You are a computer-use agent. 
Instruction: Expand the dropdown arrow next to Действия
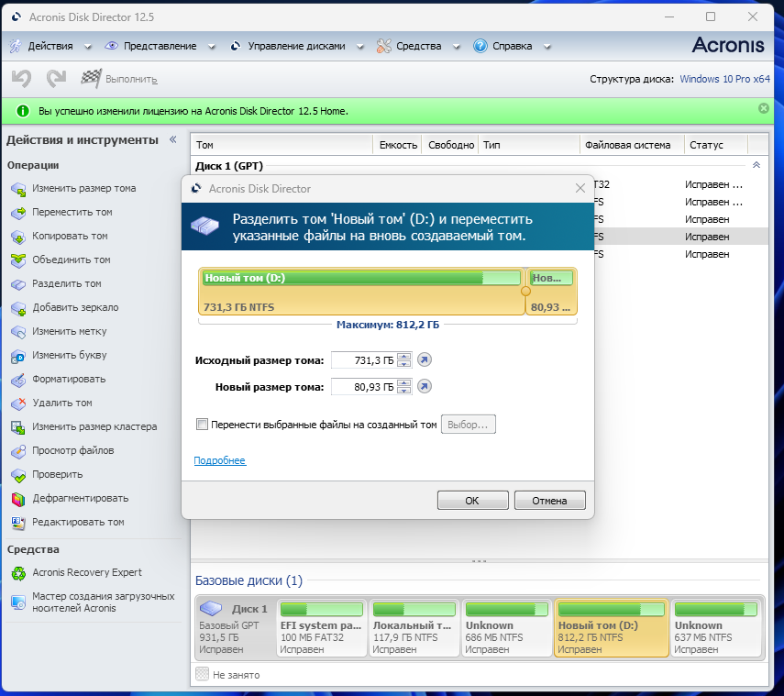pyautogui.click(x=88, y=47)
